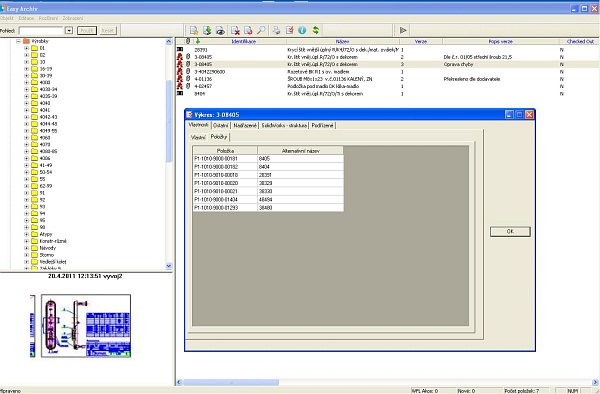Viewport: 600px width, 394px height.
Task: Click the play arrow toolbar icon
Action: tap(403, 30)
